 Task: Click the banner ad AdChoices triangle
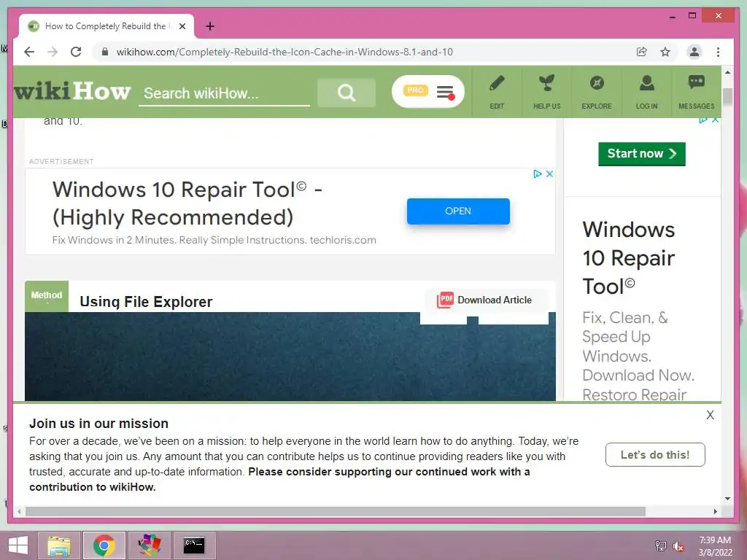538,174
